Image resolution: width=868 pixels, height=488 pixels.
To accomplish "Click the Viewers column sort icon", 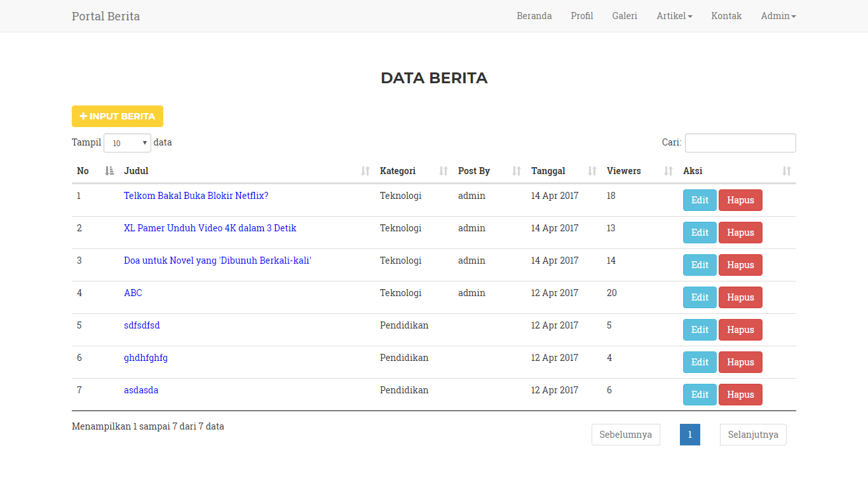I will [668, 171].
